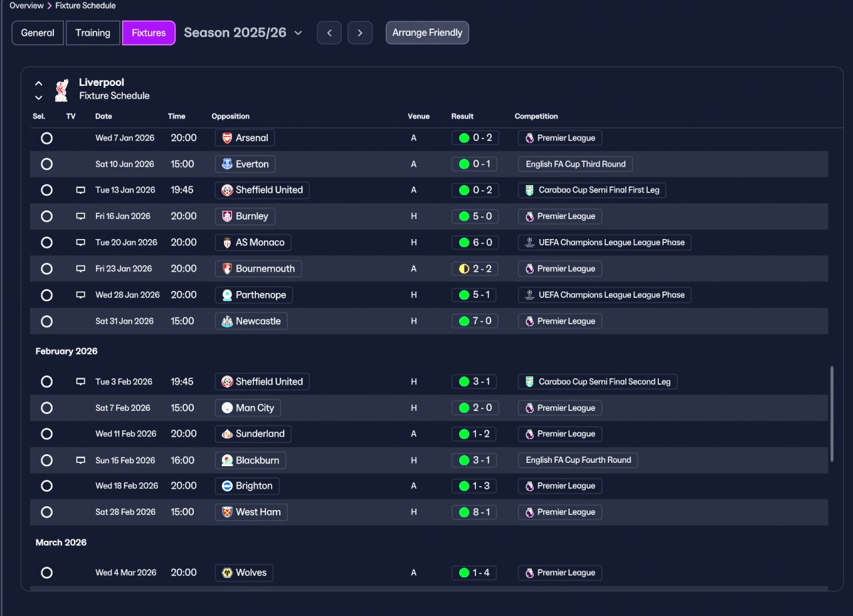Click the Man City badge icon

[x=227, y=408]
